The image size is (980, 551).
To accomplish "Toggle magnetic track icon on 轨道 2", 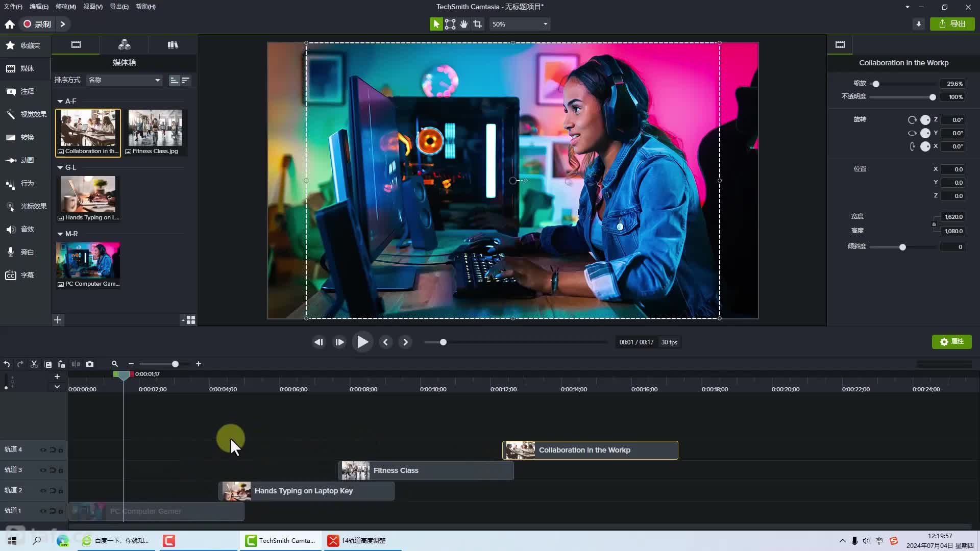I will coord(52,491).
